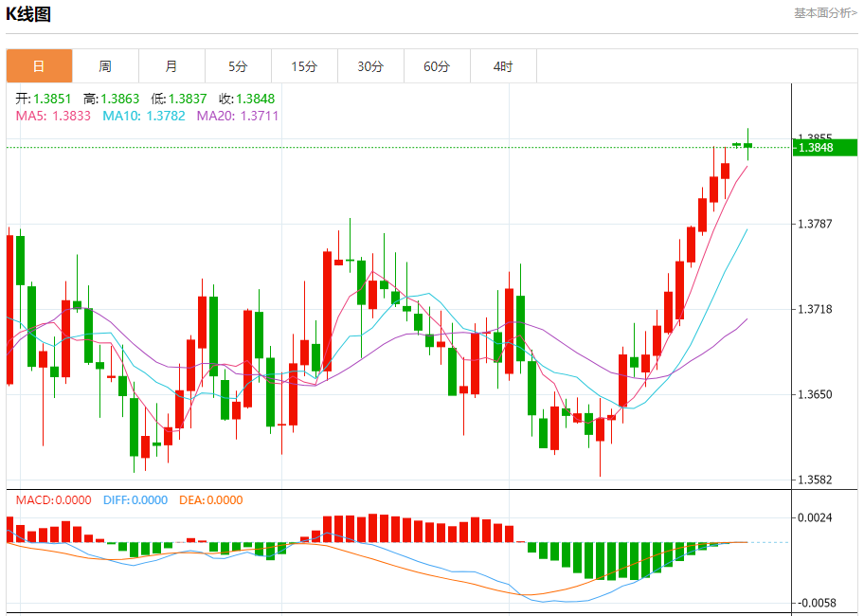
Task: Click the 1.3650 price axis label
Action: [x=815, y=394]
